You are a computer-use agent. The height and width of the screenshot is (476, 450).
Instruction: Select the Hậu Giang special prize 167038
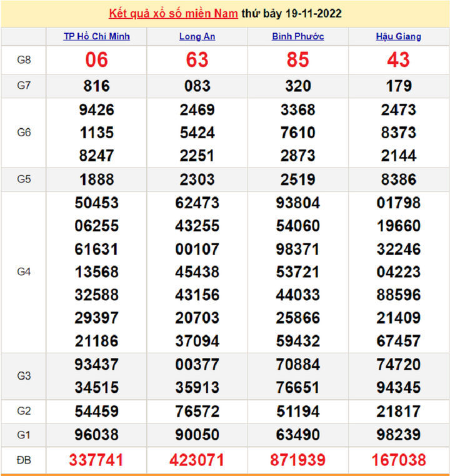[x=398, y=460]
